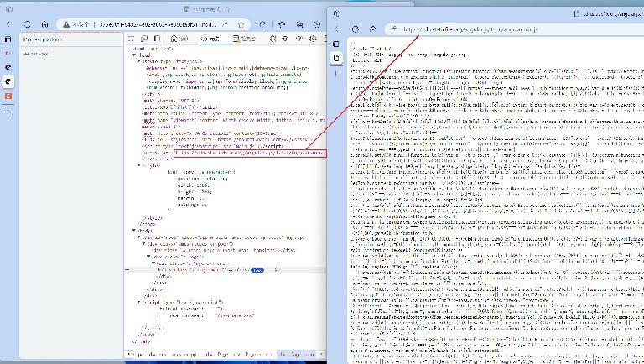The image size is (644, 364).
Task: Select the first vertical tab in left sidebar
Action: click(x=8, y=39)
